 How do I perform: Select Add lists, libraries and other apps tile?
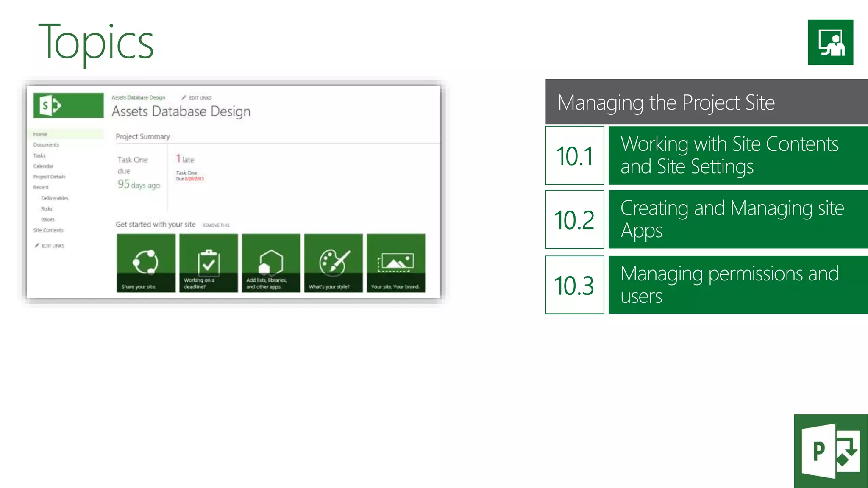(x=271, y=263)
